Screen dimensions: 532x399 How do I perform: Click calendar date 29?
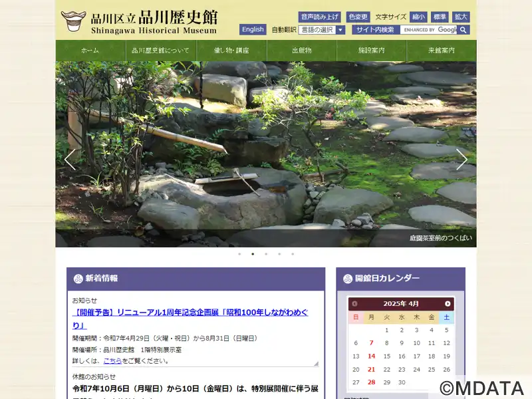pos(387,382)
